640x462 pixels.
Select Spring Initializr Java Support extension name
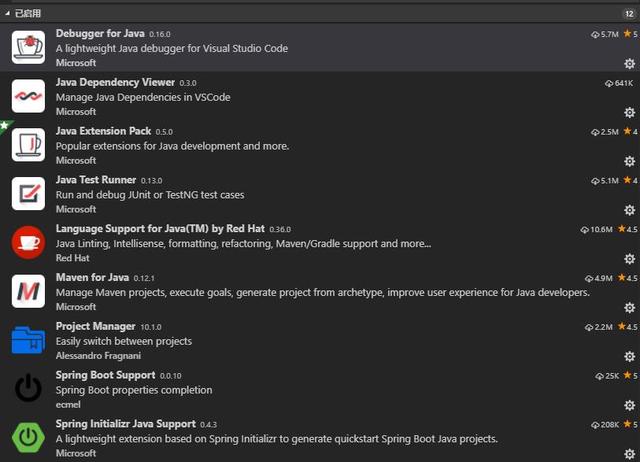126,424
